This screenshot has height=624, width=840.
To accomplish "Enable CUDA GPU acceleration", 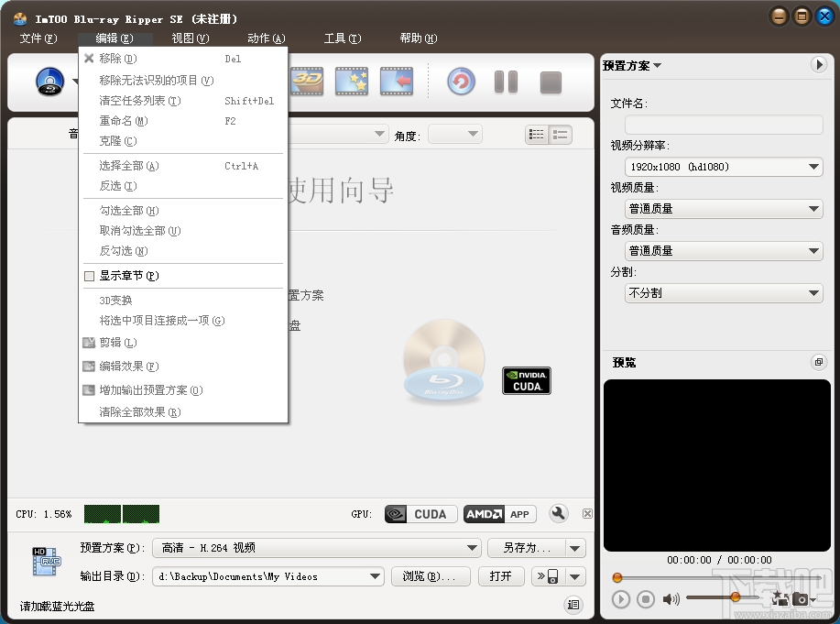I will coord(420,514).
